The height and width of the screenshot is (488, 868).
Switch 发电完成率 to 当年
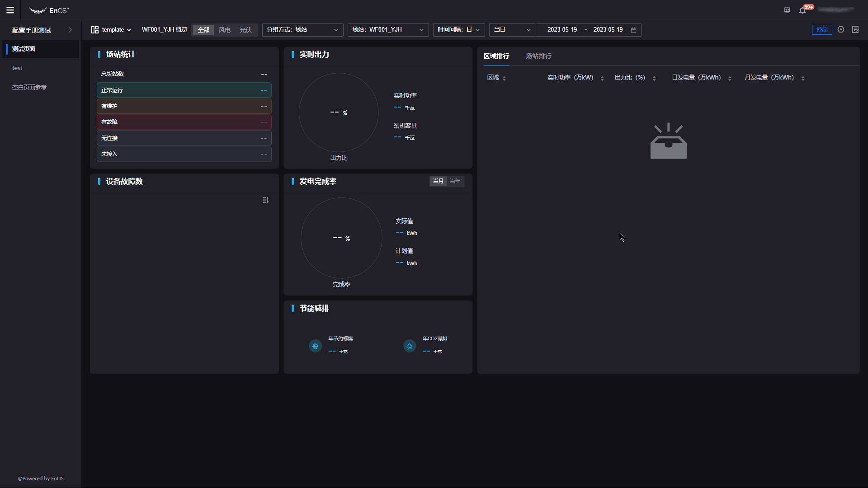tap(455, 181)
